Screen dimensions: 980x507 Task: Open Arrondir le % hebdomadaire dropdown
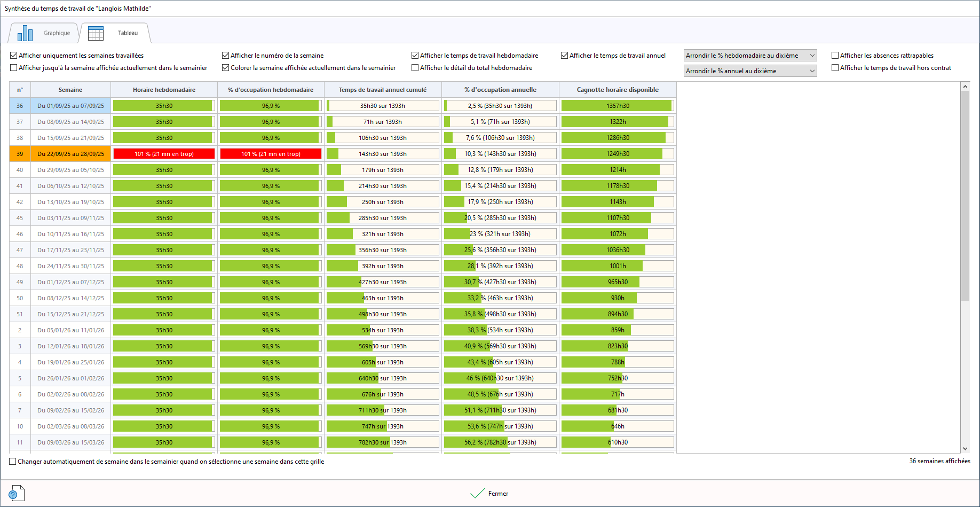[750, 56]
